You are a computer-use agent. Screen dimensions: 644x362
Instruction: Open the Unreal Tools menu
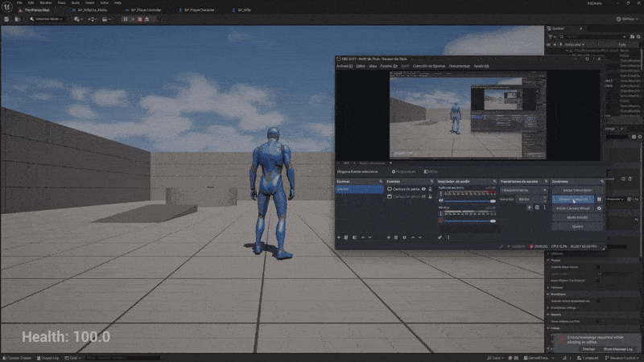click(62, 2)
